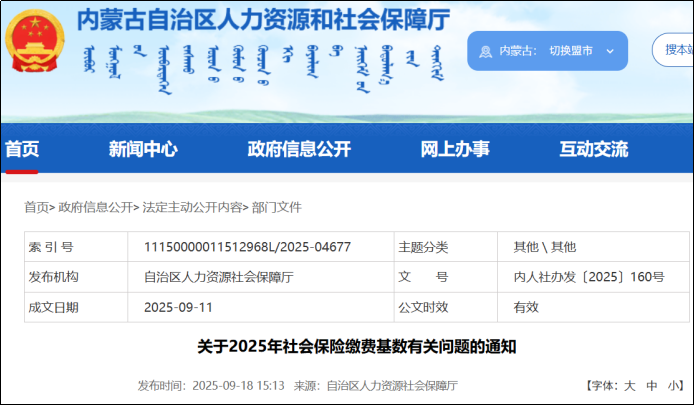
Task: Click the location pin icon beside 内蒙古
Action: 485,51
